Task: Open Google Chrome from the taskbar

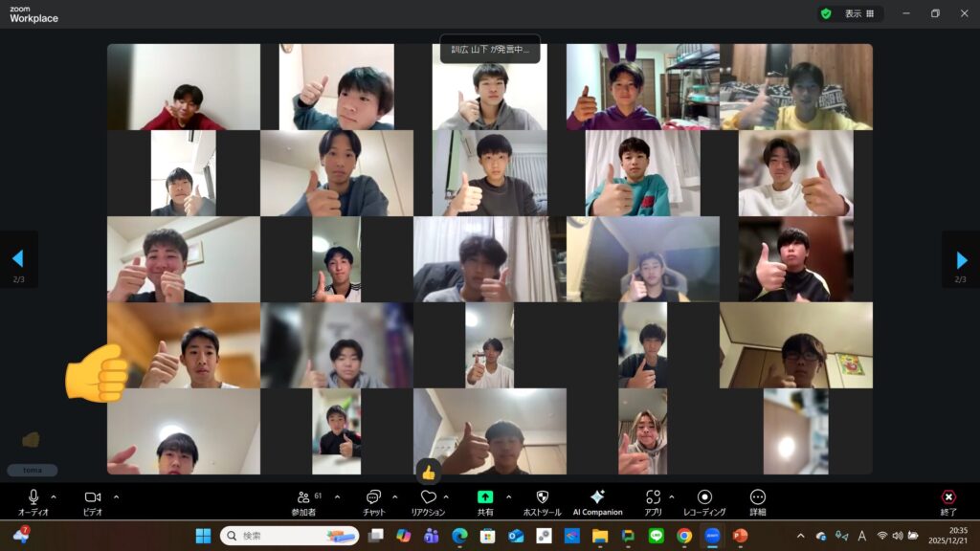Action: point(684,536)
